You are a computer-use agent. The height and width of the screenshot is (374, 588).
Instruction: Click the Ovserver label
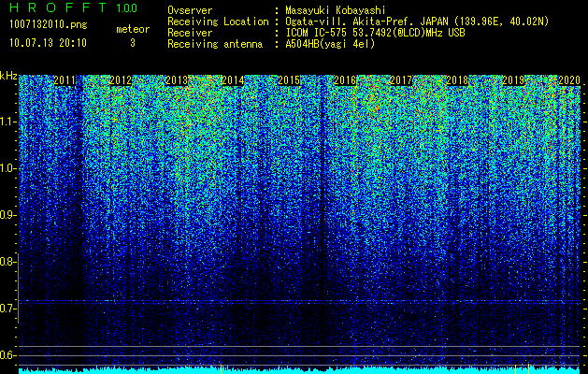tap(190, 10)
